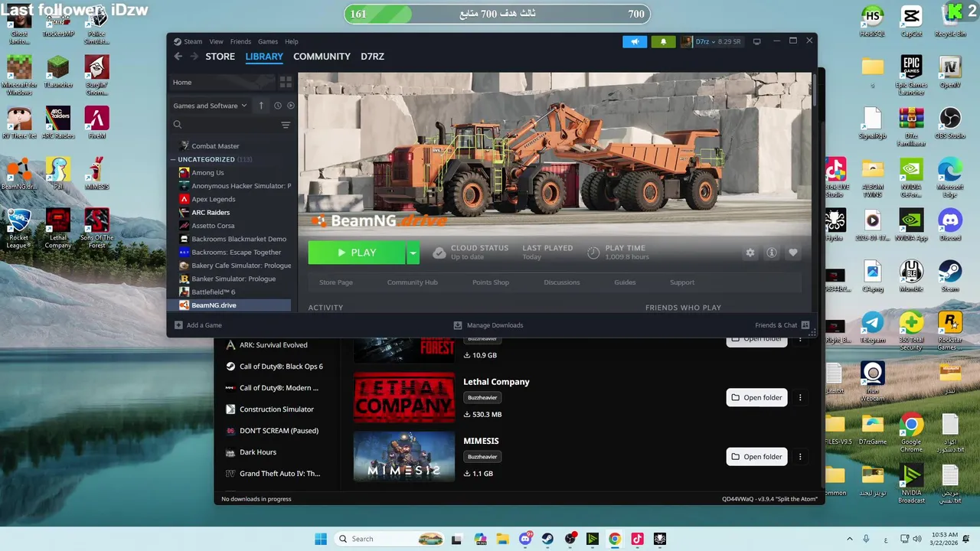Open Steam notifications bell
The width and height of the screenshot is (980, 551).
(663, 41)
